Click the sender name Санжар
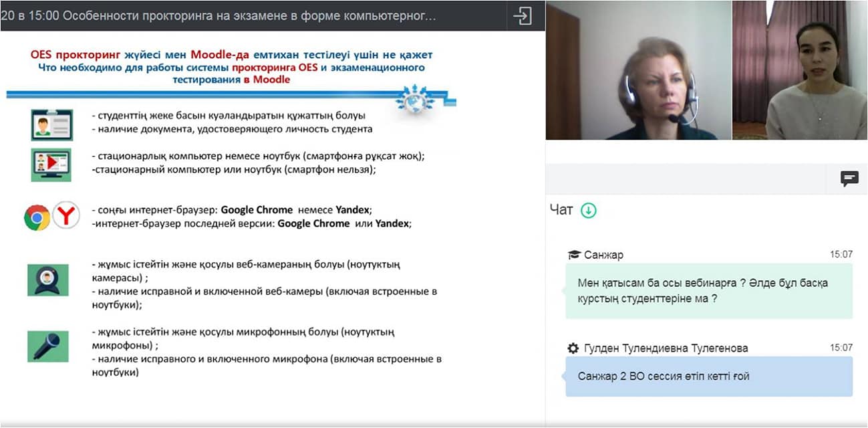 603,255
